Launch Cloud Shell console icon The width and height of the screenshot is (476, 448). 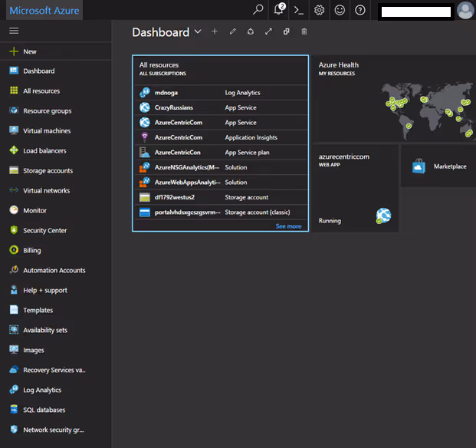299,10
